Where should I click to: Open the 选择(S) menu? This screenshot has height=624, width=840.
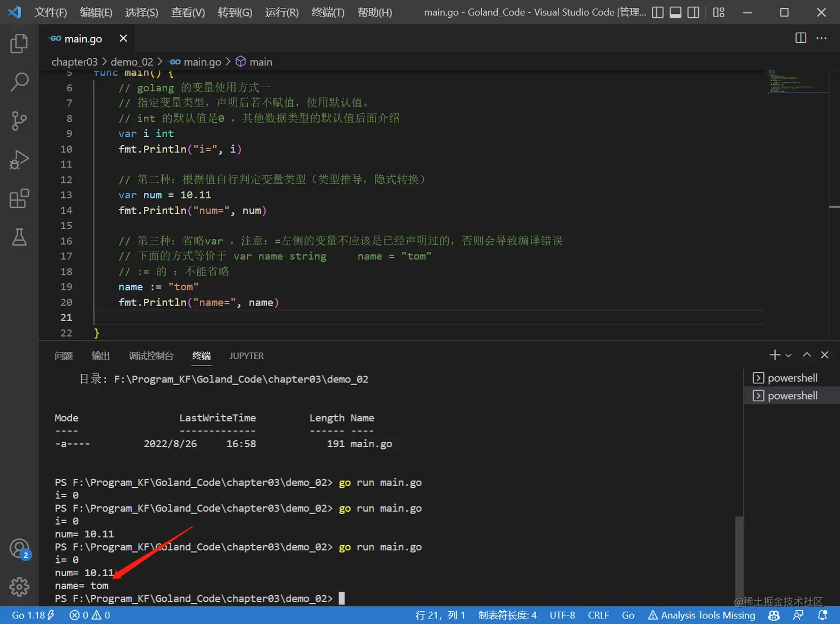[142, 12]
